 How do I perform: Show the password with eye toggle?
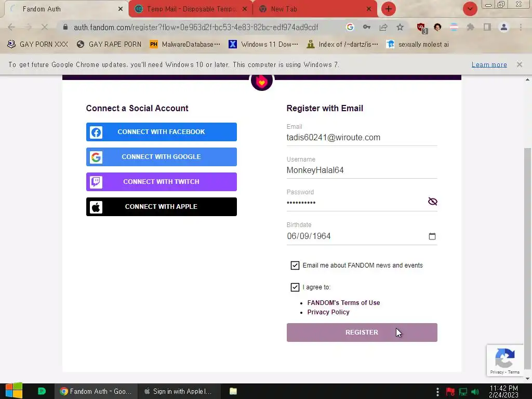[x=433, y=202]
